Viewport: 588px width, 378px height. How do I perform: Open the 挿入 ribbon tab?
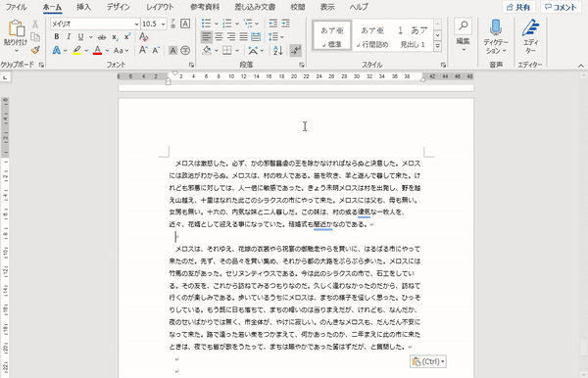coord(83,7)
